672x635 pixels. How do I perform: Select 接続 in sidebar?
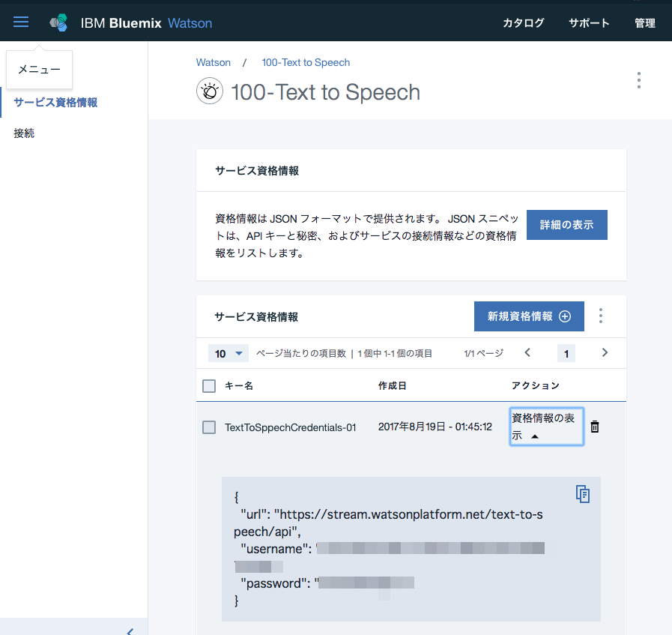coord(24,133)
